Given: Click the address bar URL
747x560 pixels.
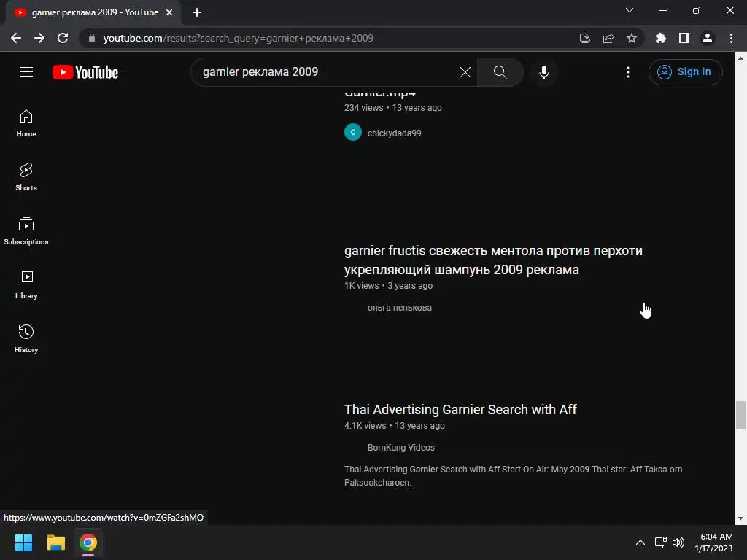Looking at the screenshot, I should (x=239, y=38).
